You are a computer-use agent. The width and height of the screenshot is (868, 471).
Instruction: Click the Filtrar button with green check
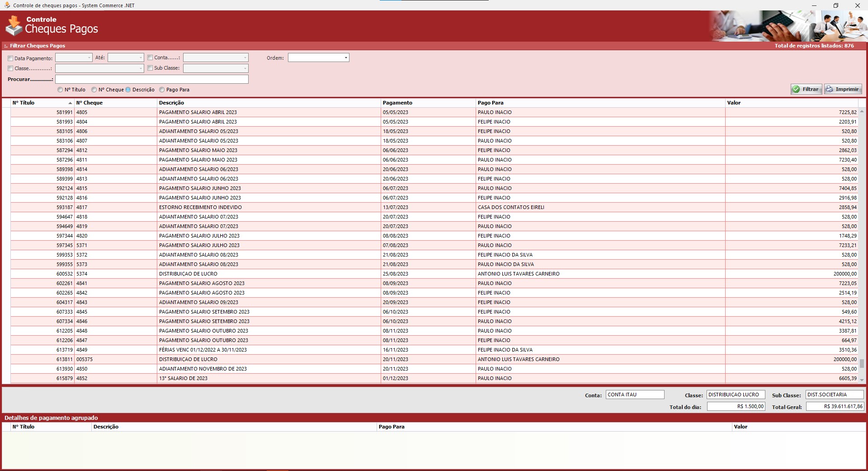806,89
